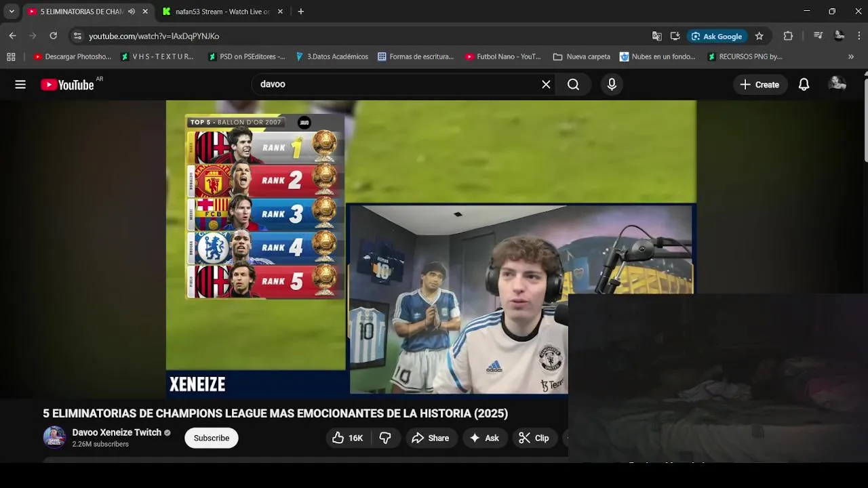The height and width of the screenshot is (488, 868).
Task: Open Davoo Xeneize Twitch channel name
Action: 117,432
